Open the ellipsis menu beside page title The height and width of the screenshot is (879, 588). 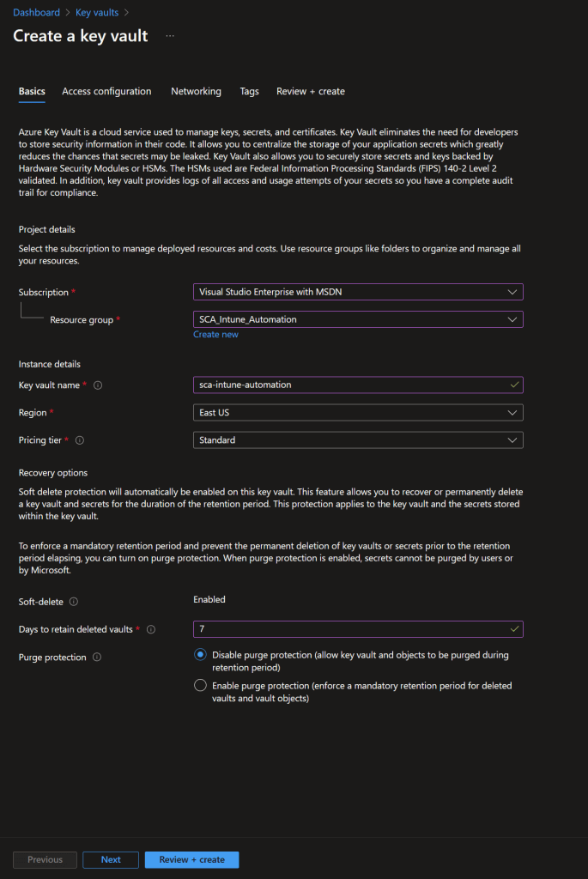[x=170, y=36]
